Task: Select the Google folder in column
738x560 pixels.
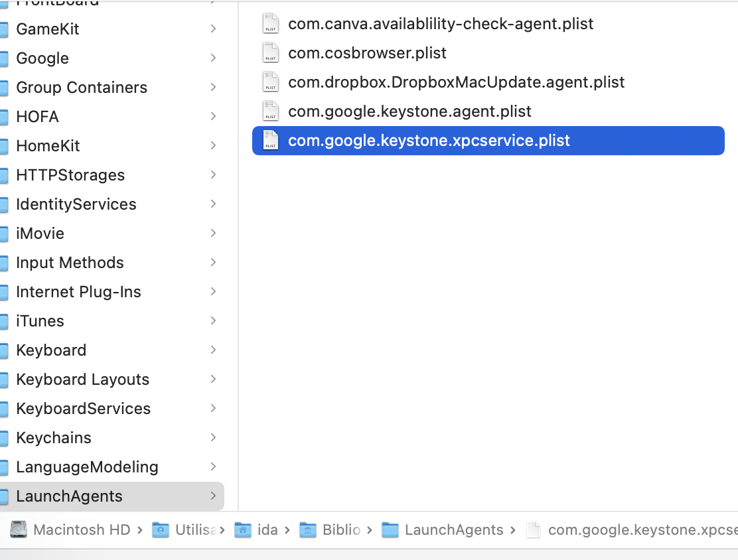Action: (42, 58)
